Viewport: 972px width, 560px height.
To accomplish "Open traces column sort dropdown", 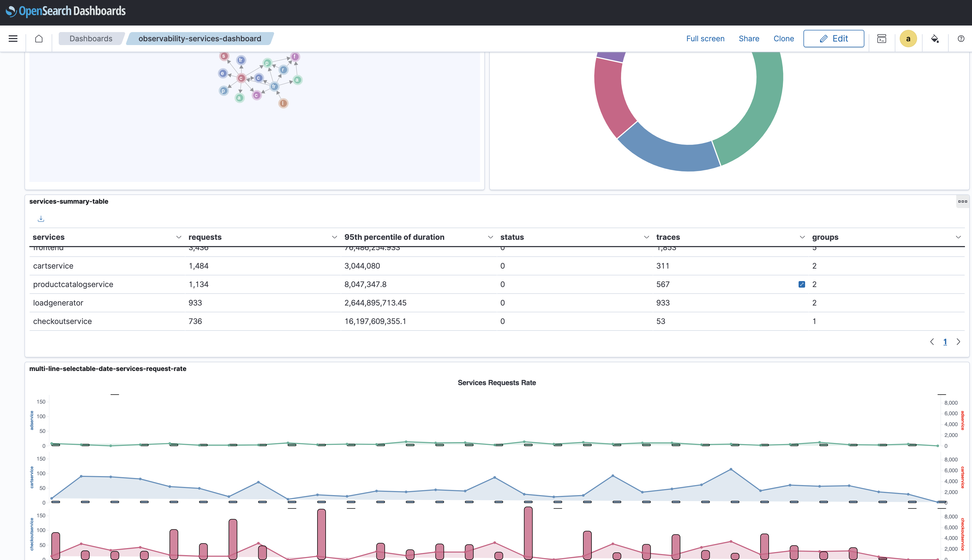I will pos(802,237).
